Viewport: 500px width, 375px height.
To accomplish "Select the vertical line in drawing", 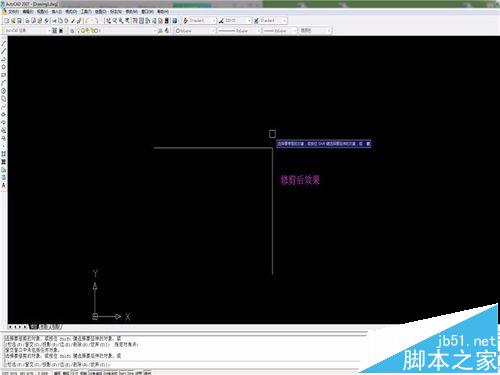I will click(x=272, y=211).
